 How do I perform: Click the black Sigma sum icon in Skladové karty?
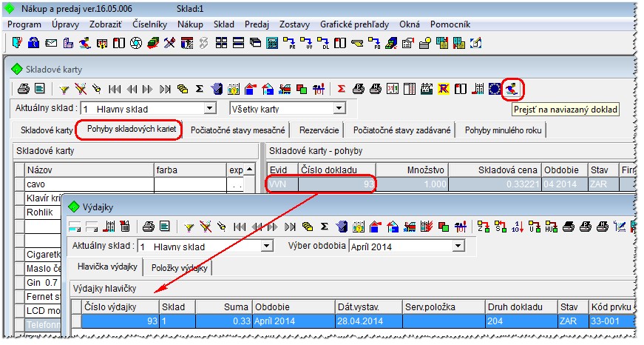200,88
